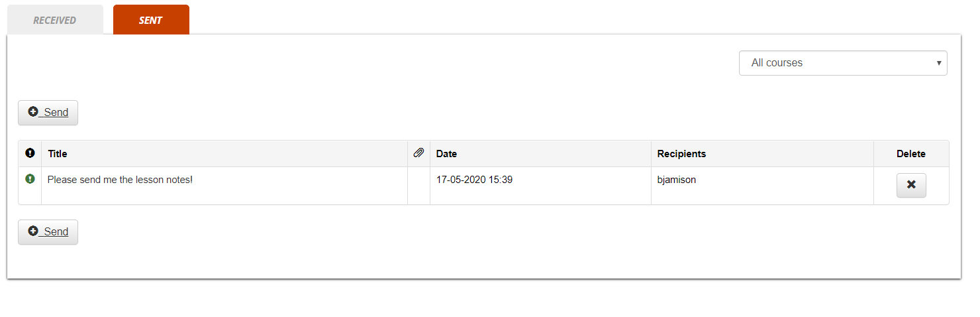Click the paperclip attachment column icon
This screenshot has width=980, height=317.
coord(418,153)
